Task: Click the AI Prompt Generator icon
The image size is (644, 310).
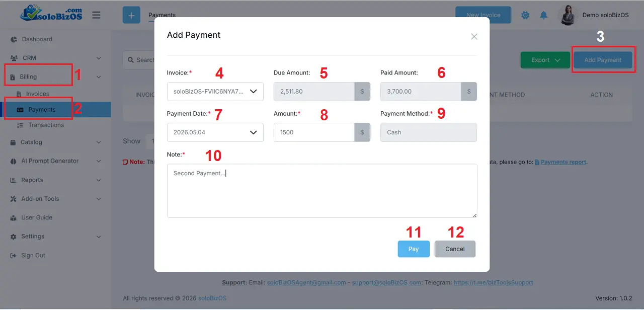Action: (14, 161)
